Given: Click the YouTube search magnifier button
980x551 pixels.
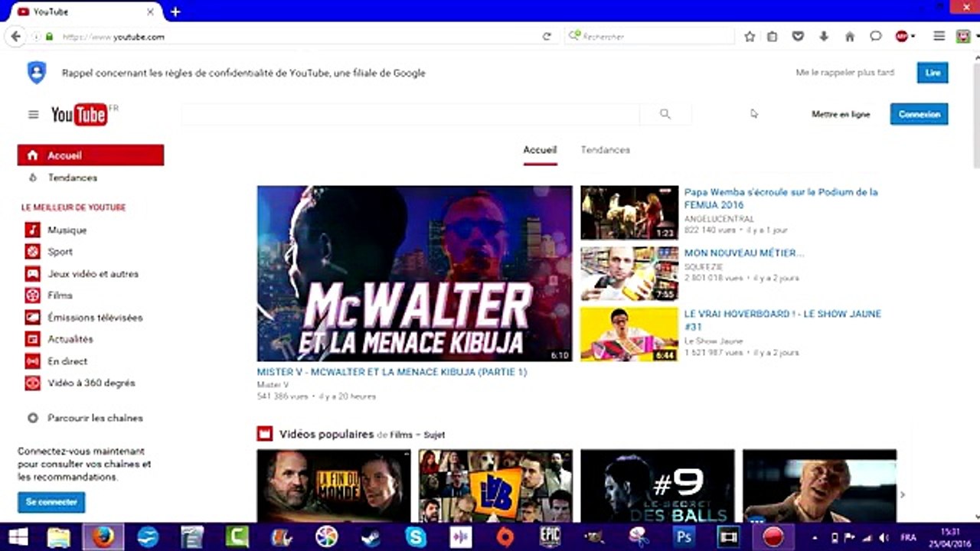Looking at the screenshot, I should point(665,114).
